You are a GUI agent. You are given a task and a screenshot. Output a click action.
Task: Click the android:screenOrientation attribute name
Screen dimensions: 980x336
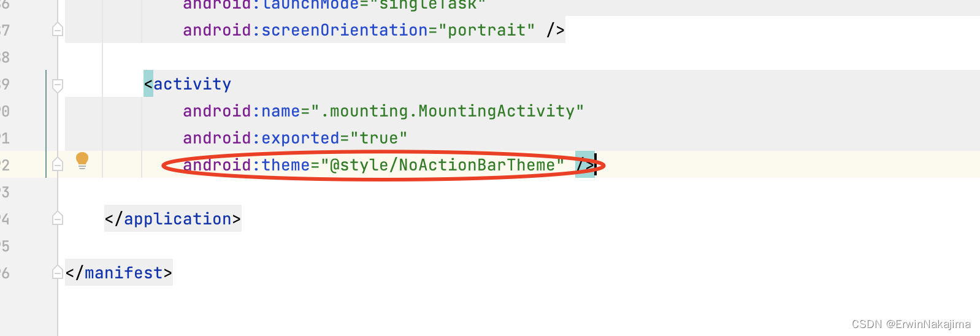[305, 30]
